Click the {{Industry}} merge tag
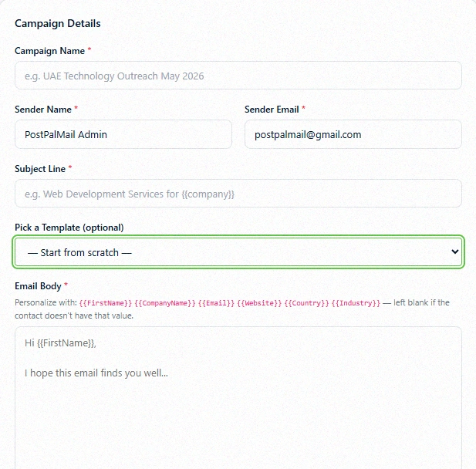The height and width of the screenshot is (469, 476). [356, 303]
